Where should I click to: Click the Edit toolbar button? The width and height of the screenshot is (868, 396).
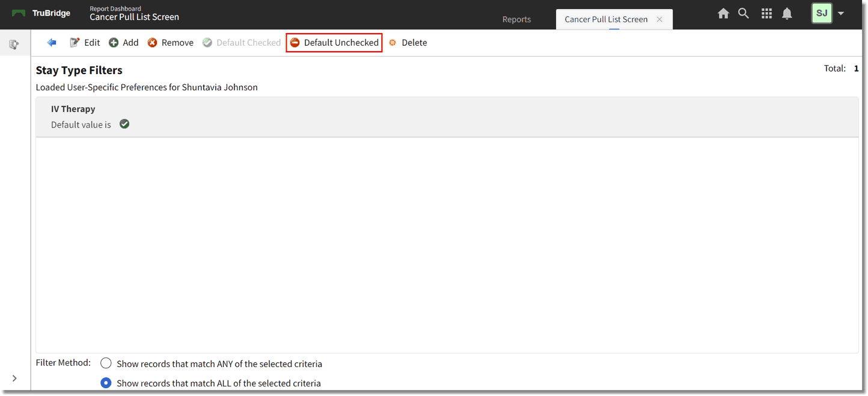tap(85, 43)
